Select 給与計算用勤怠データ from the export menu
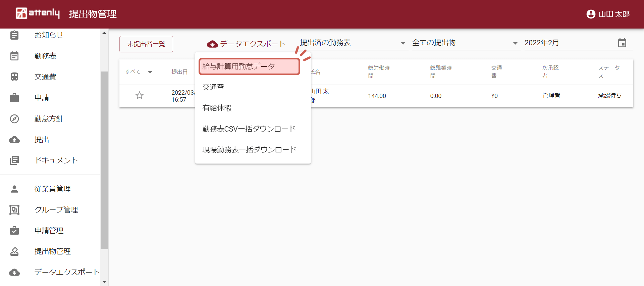The width and height of the screenshot is (644, 286). click(249, 66)
